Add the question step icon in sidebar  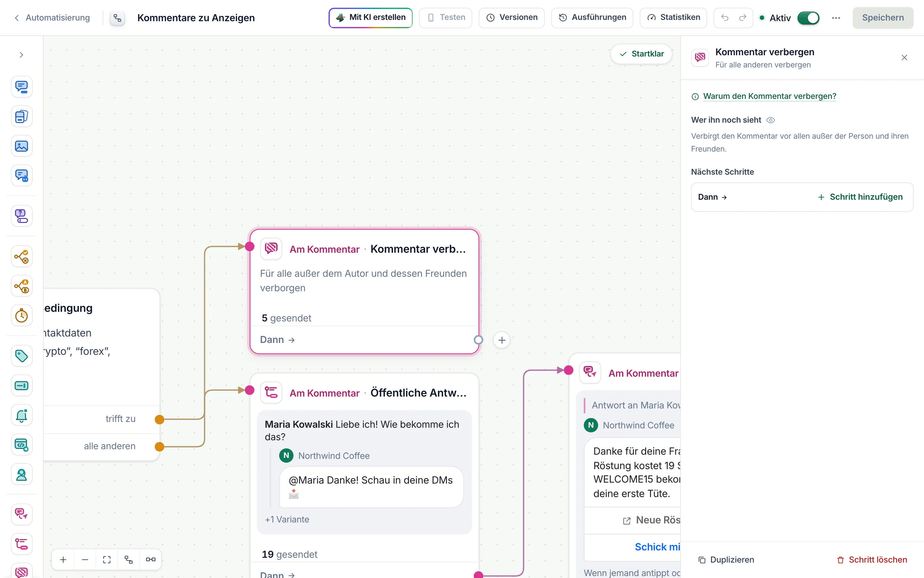[21, 216]
